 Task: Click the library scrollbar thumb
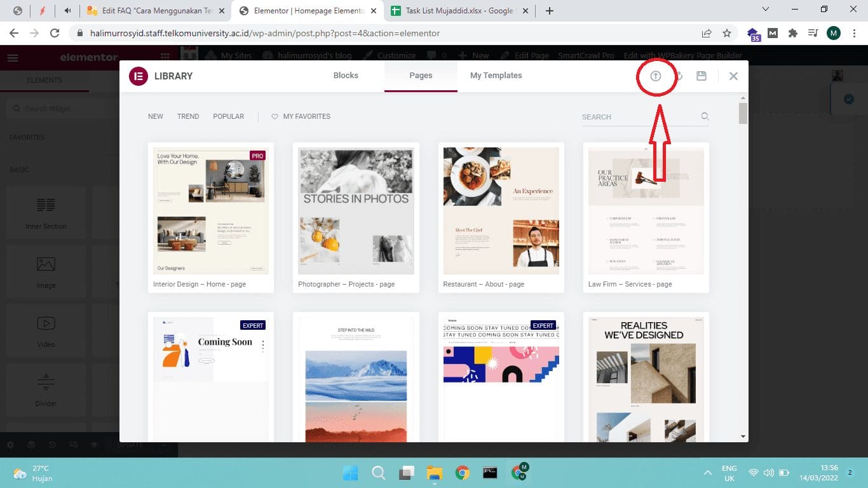(x=743, y=113)
